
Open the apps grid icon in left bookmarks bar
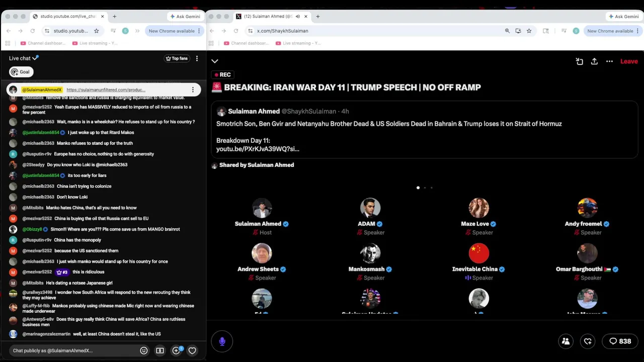pyautogui.click(x=8, y=43)
